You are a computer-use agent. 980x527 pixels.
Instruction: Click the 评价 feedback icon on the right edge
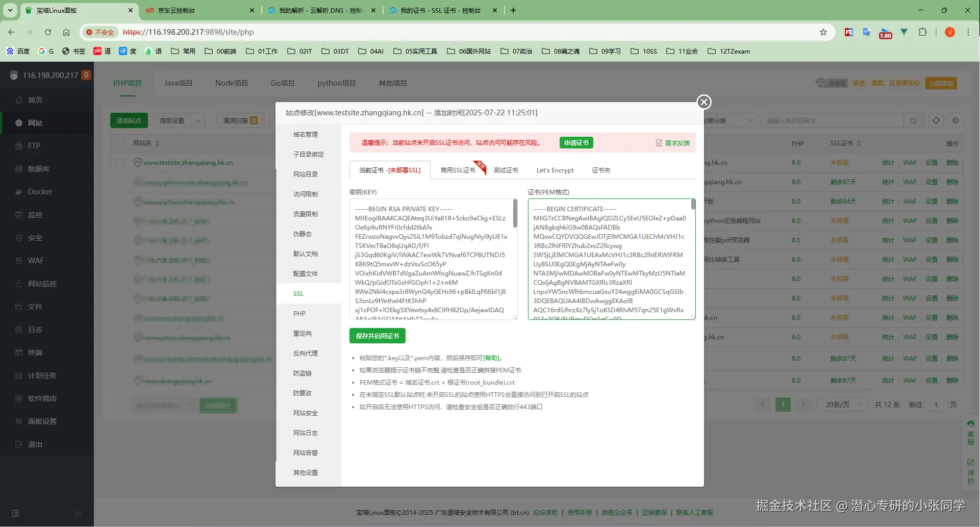[x=970, y=471]
